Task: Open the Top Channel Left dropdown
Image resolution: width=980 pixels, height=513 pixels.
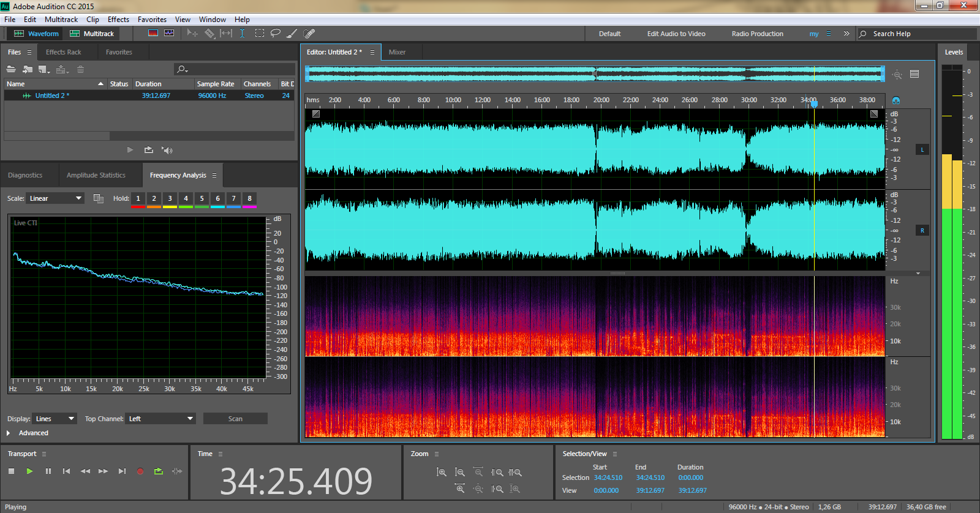Action: click(161, 419)
